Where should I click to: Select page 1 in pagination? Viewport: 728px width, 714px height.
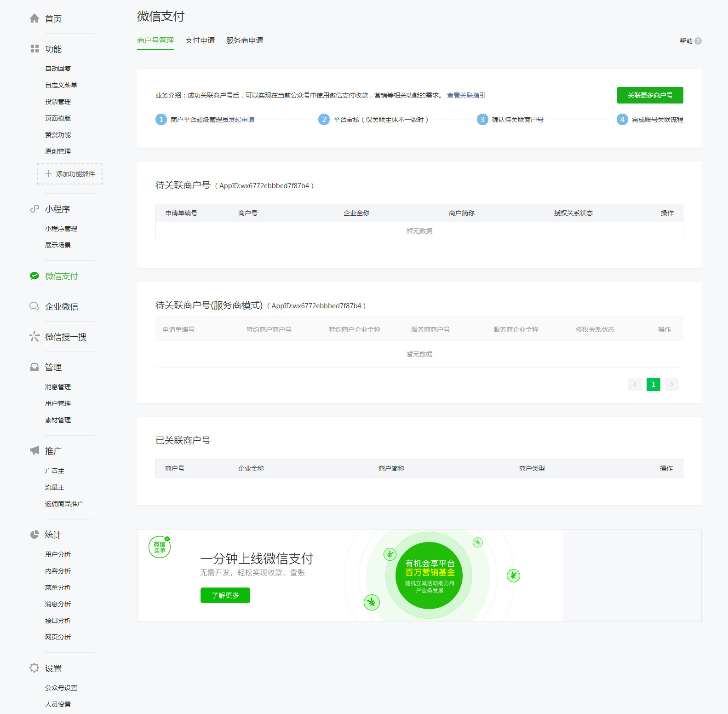(x=653, y=385)
